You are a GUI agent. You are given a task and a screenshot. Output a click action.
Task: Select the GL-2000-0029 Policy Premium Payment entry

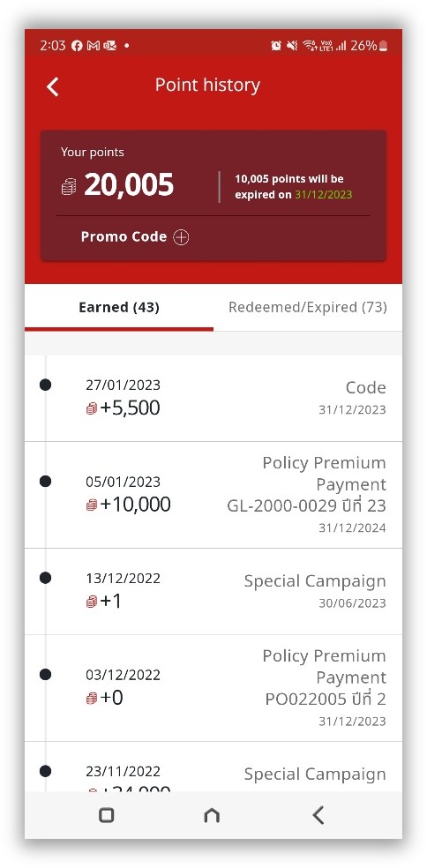[213, 495]
